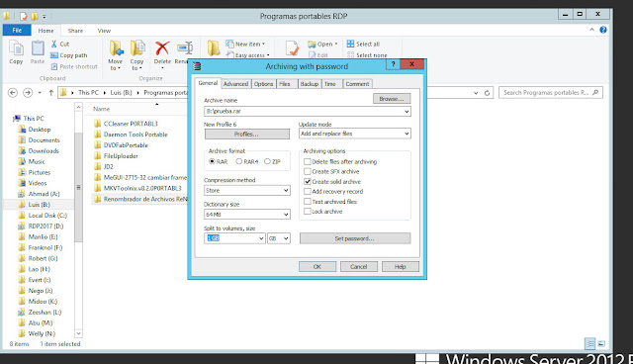This screenshot has width=633, height=364.
Task: Click dialog title bar help question button
Action: pyautogui.click(x=393, y=64)
